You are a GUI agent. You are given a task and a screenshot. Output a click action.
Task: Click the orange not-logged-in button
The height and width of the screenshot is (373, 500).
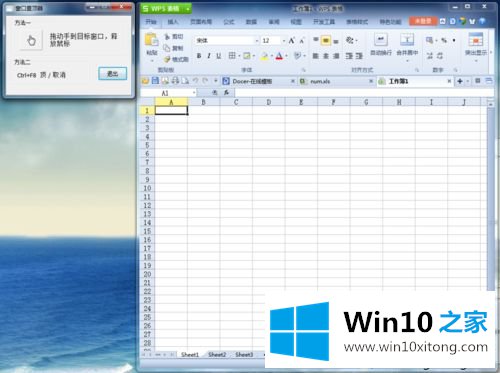tap(423, 21)
